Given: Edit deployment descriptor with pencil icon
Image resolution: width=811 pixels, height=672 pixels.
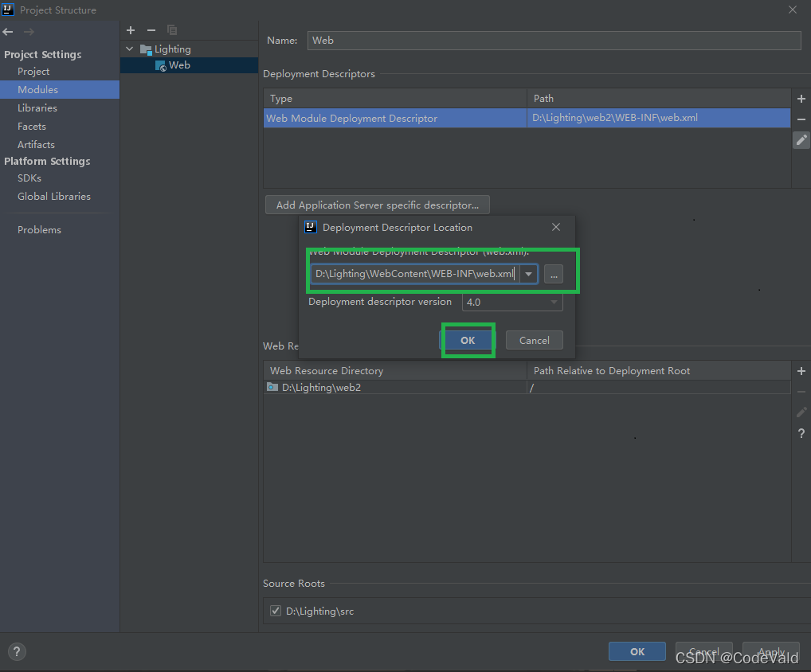Looking at the screenshot, I should point(801,140).
